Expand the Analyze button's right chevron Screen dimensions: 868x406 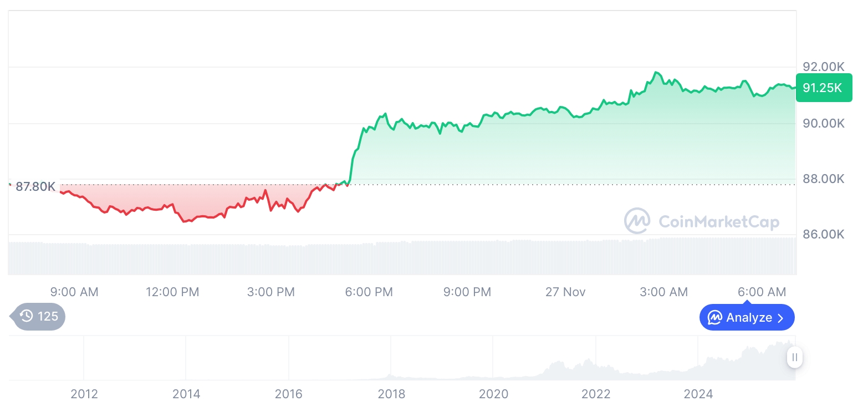pyautogui.click(x=781, y=318)
